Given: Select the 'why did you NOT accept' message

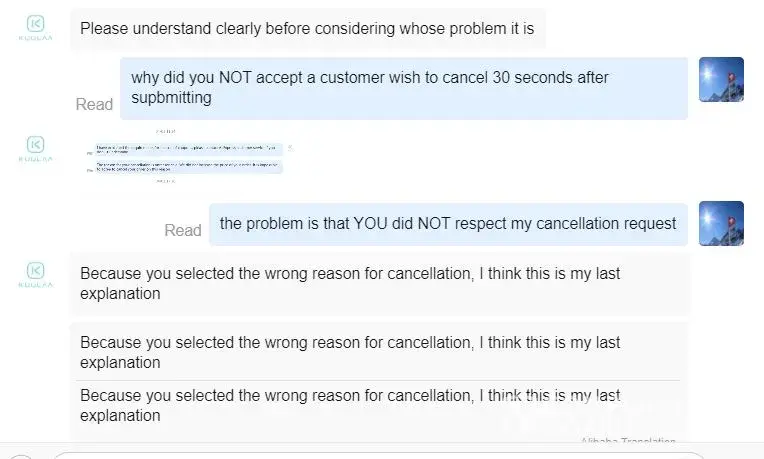Looking at the screenshot, I should tap(404, 87).
